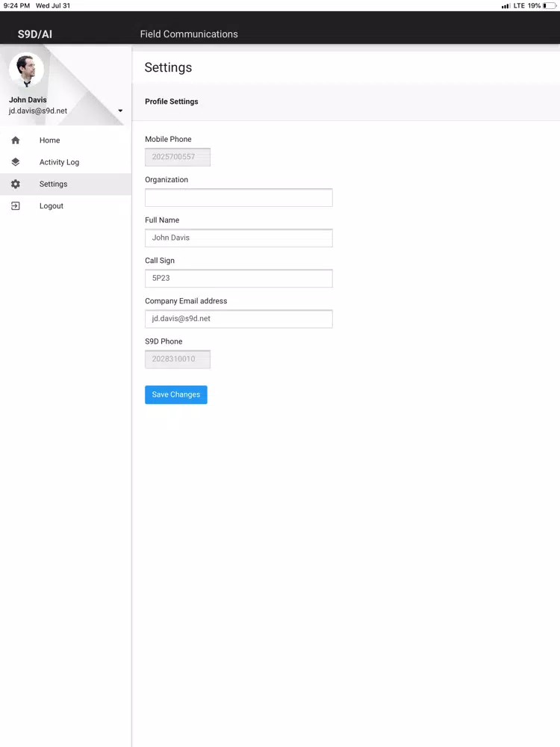
Task: Click the S9D Phone field
Action: pyautogui.click(x=178, y=359)
